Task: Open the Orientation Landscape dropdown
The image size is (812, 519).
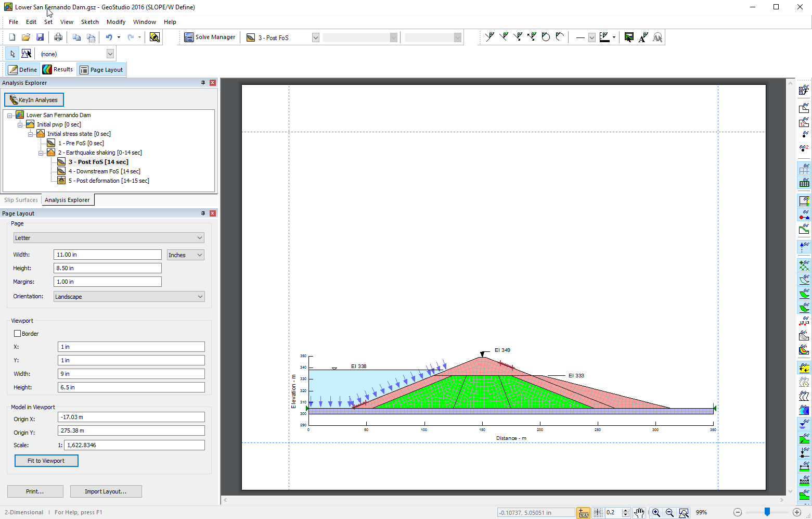Action: click(129, 297)
